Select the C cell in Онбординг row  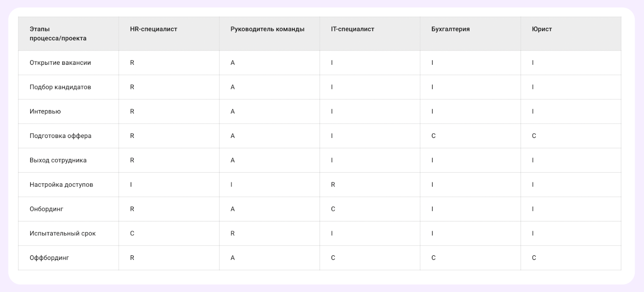tap(333, 209)
